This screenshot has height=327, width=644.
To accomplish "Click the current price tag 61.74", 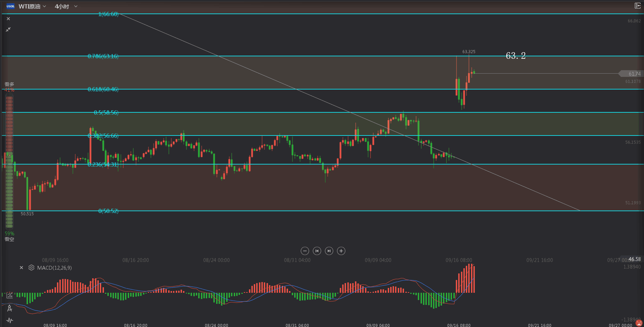I will tap(631, 74).
